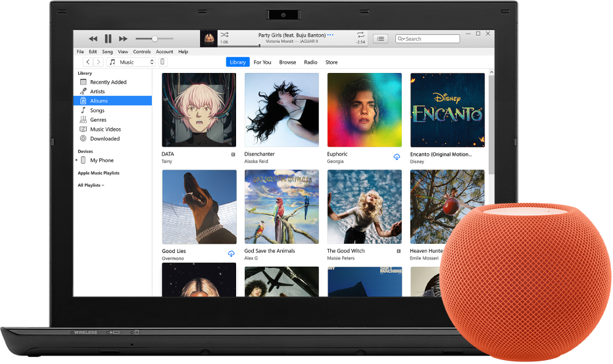Expand the All Playlists chevron
Screen dimensions: 613x364
coord(103,185)
